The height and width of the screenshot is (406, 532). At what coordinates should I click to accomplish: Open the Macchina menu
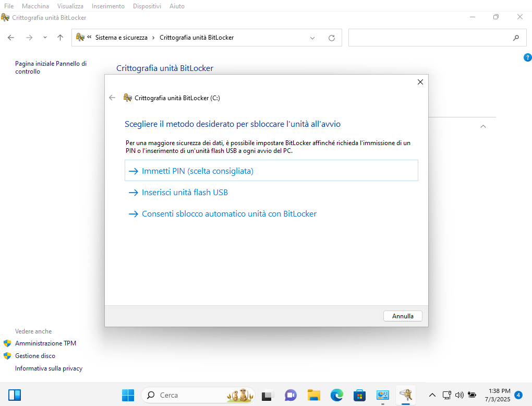35,6
